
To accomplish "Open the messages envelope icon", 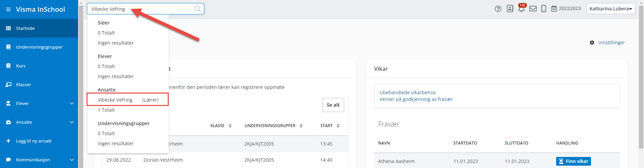I will tap(533, 9).
